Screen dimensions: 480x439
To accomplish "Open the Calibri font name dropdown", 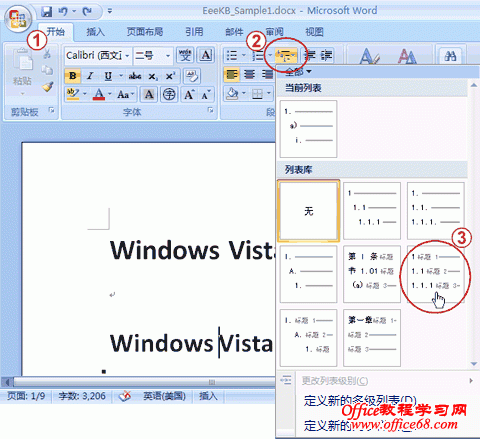I will (127, 55).
